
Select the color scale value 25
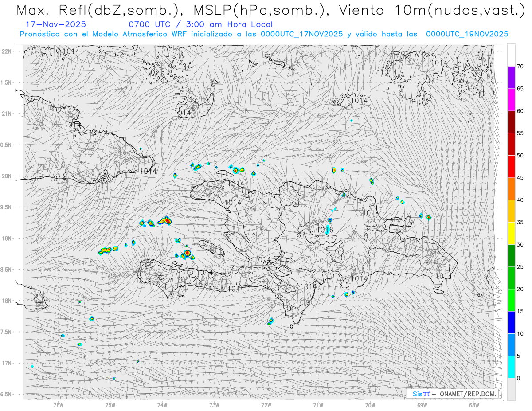tap(520, 266)
